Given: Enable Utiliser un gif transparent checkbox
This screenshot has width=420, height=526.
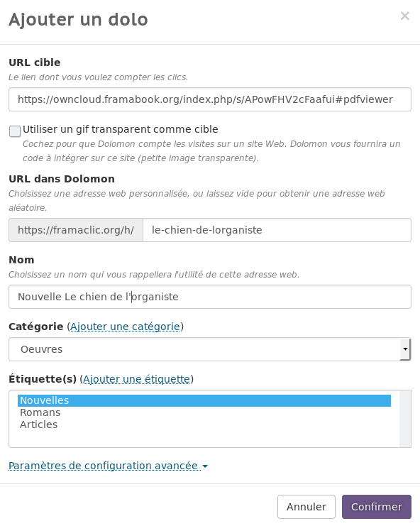Looking at the screenshot, I should (x=15, y=131).
